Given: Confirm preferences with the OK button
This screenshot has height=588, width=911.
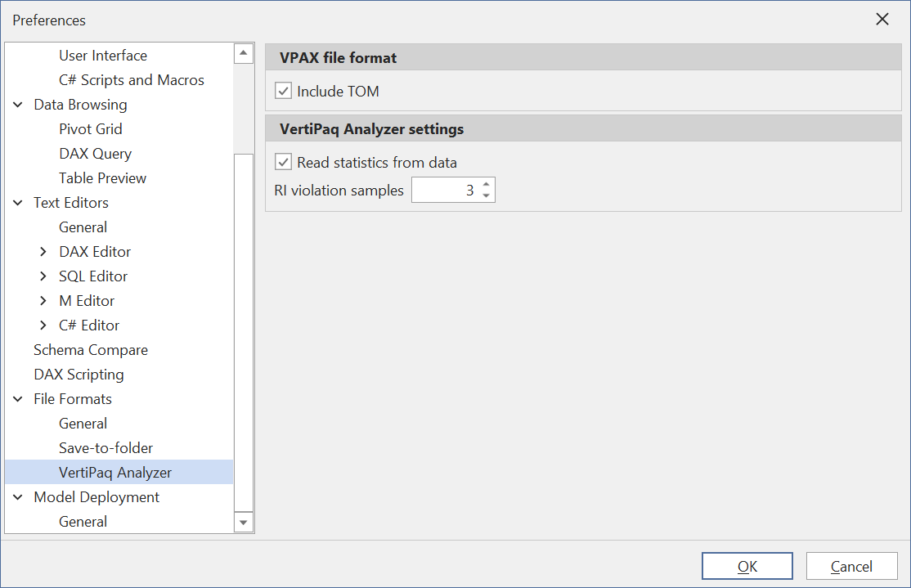Looking at the screenshot, I should [x=747, y=565].
